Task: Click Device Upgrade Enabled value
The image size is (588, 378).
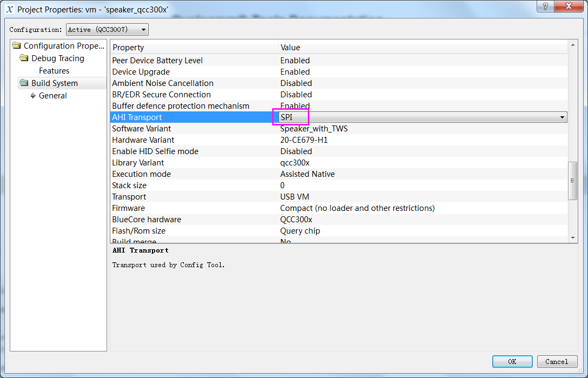Action: 295,71
